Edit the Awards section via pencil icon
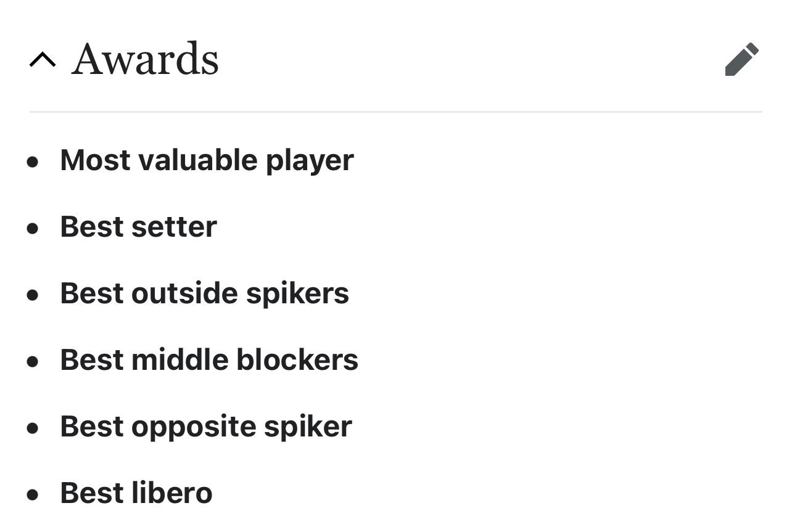Image resolution: width=792 pixels, height=532 pixels. pos(742,59)
